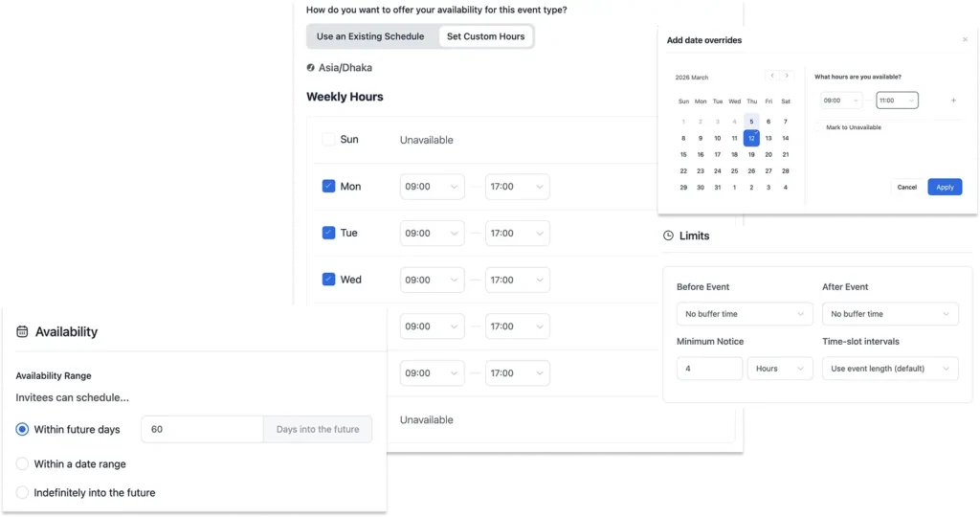Screen dimensions: 980x517
Task: Click the Days into the future label
Action: tap(318, 430)
